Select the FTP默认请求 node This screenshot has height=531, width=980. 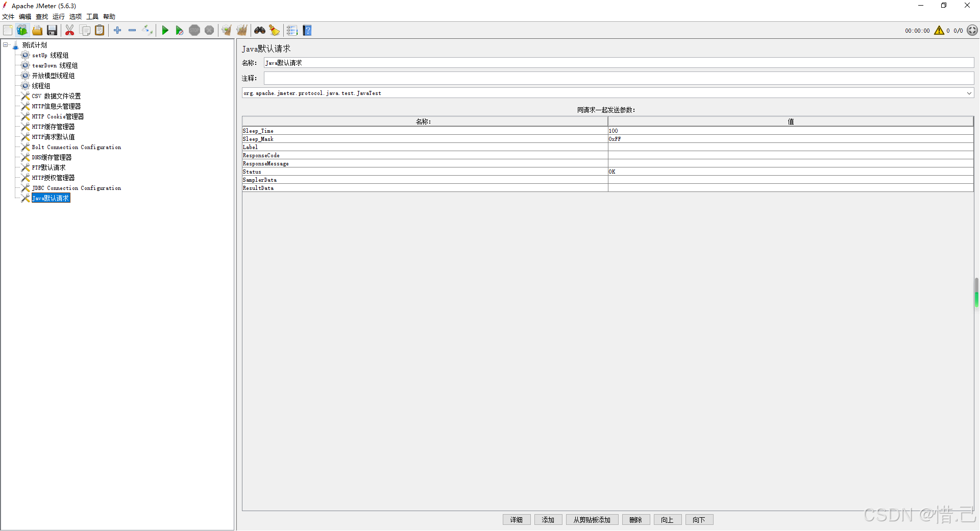pyautogui.click(x=48, y=167)
